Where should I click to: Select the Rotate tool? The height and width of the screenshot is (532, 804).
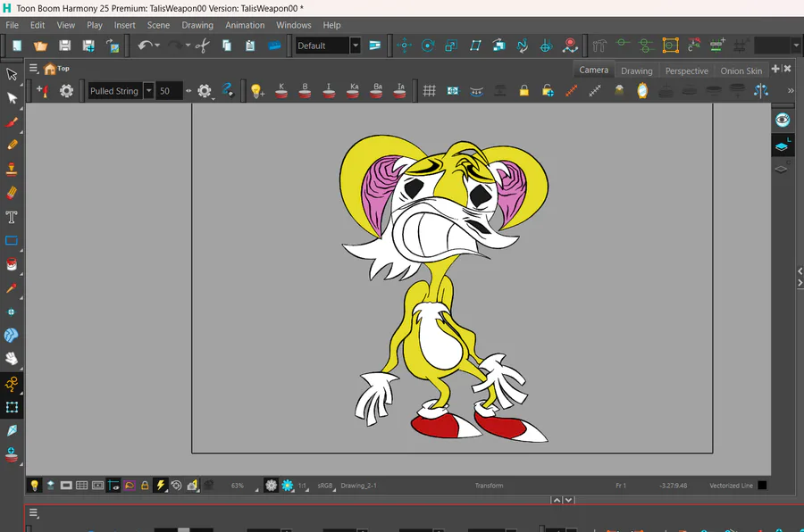[x=428, y=46]
